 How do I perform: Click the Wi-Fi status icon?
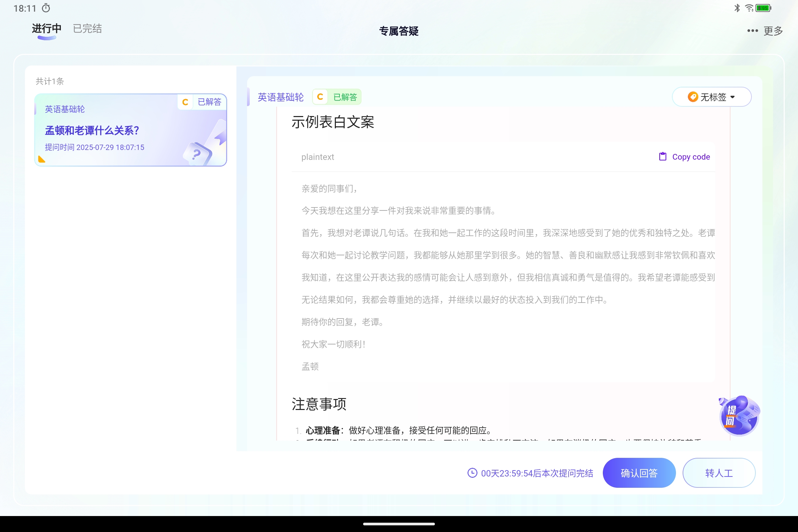749,8
